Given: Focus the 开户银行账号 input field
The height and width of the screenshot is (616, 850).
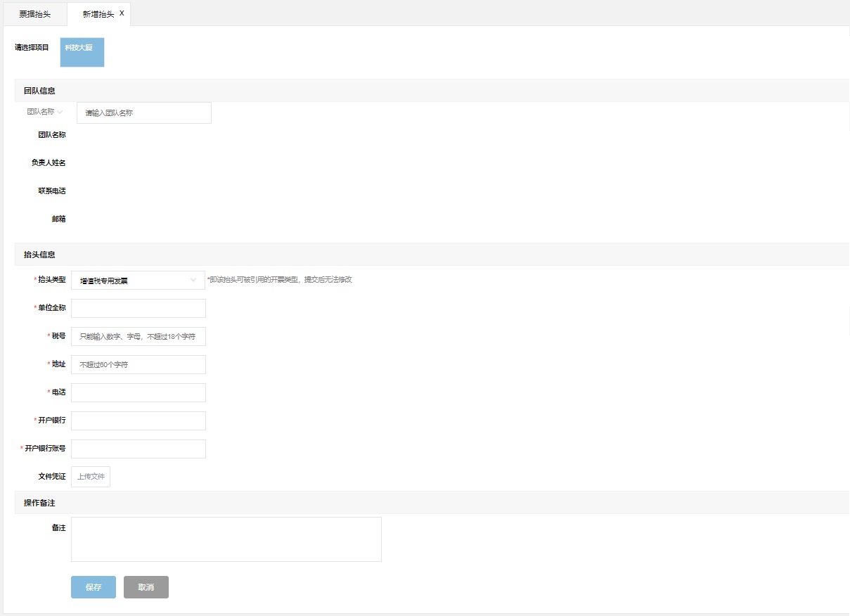Looking at the screenshot, I should coord(139,449).
